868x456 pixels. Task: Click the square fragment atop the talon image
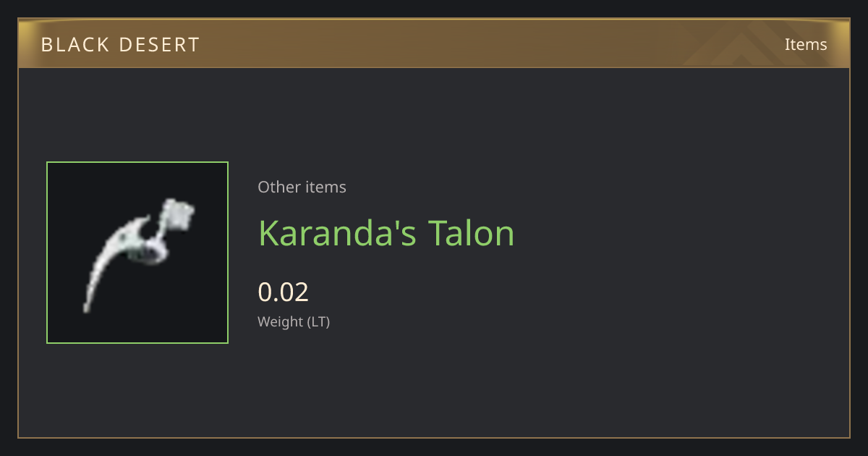point(179,214)
